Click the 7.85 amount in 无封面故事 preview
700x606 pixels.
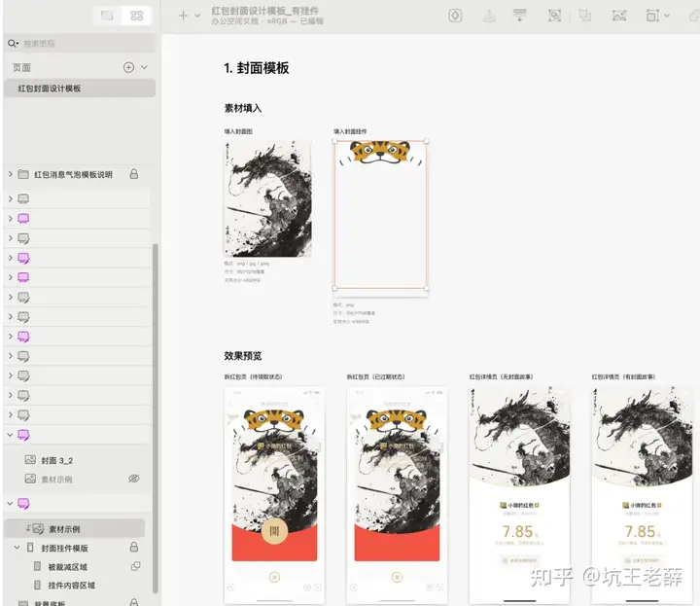(x=518, y=531)
